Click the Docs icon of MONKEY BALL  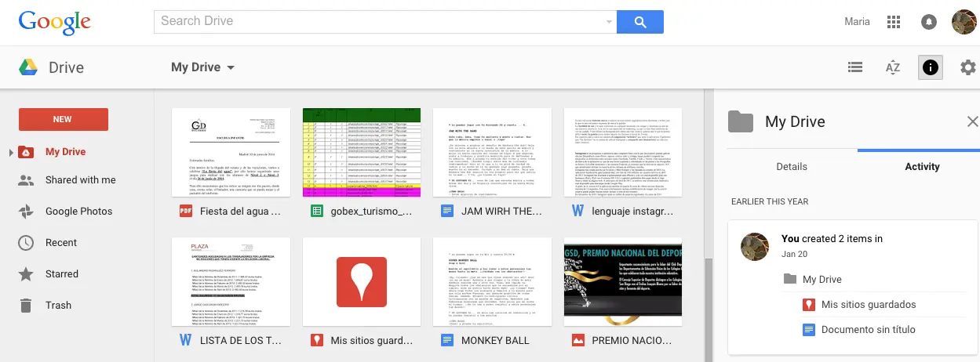447,340
